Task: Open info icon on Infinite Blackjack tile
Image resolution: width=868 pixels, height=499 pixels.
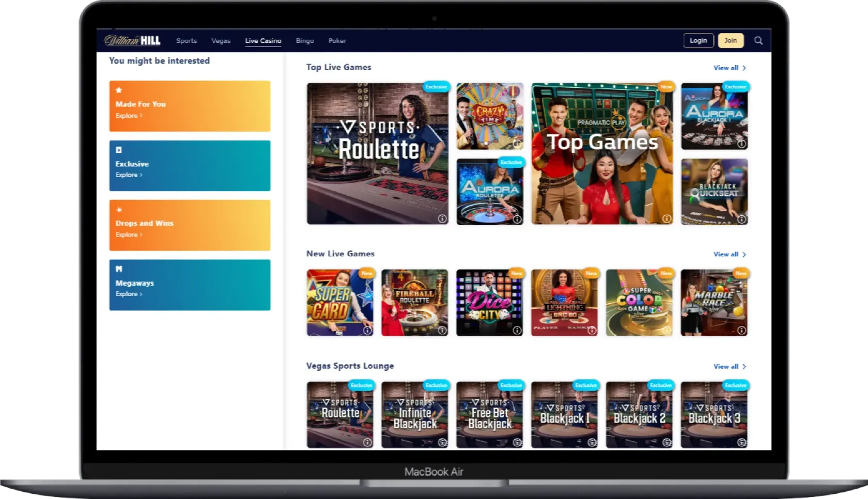Action: point(442,442)
